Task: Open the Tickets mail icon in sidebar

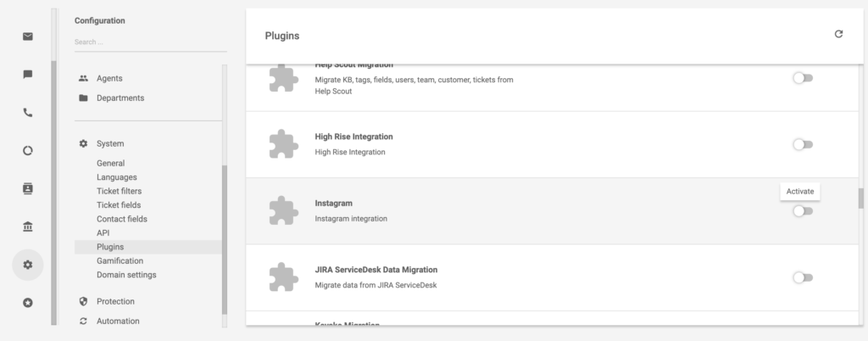Action: point(28,36)
